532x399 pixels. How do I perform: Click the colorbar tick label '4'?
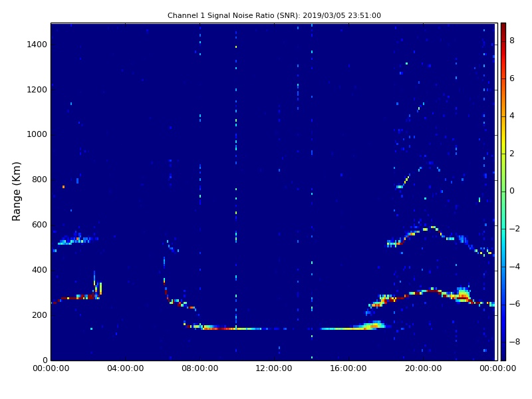coord(512,116)
